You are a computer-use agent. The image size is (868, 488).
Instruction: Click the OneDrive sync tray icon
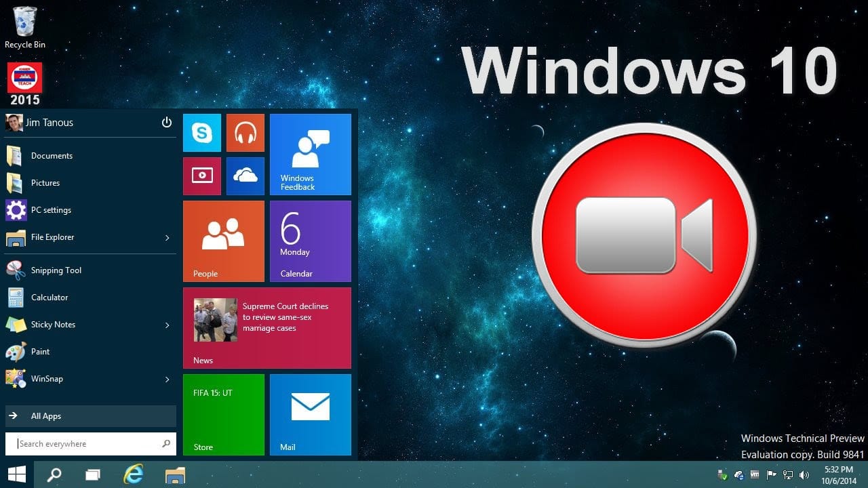pyautogui.click(x=739, y=475)
